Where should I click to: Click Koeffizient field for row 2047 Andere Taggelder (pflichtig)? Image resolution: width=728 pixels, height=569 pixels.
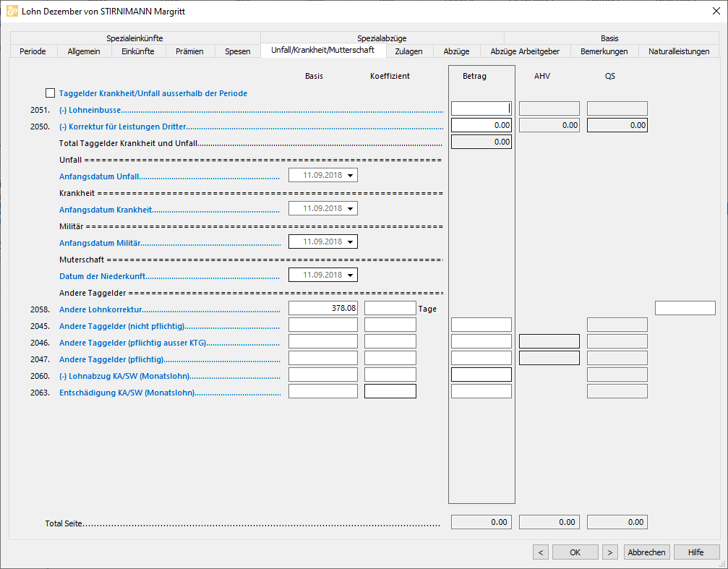point(390,358)
